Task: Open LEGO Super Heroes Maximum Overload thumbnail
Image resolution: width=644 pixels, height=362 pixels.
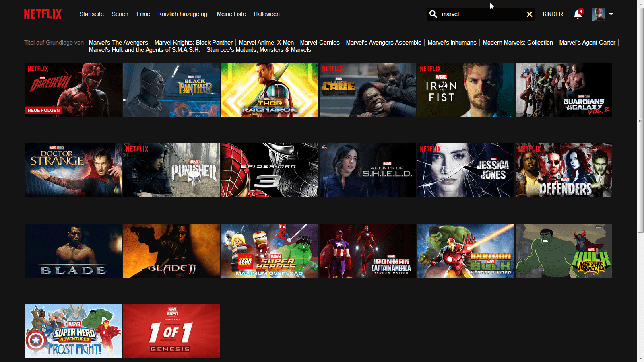Action: pos(270,251)
